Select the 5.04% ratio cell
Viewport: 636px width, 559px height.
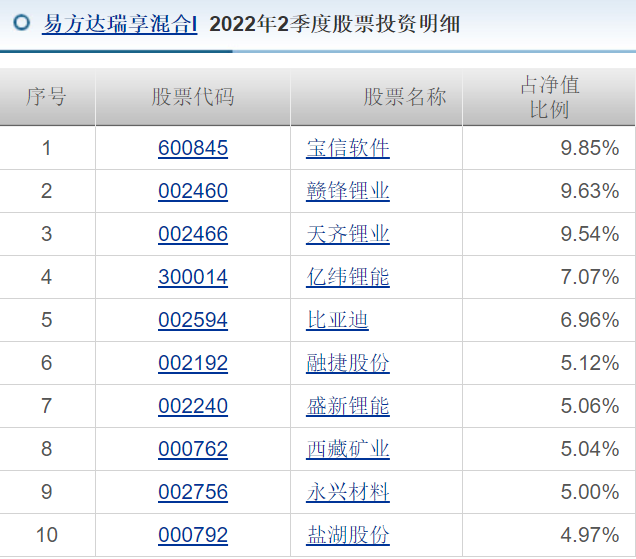tap(549, 449)
